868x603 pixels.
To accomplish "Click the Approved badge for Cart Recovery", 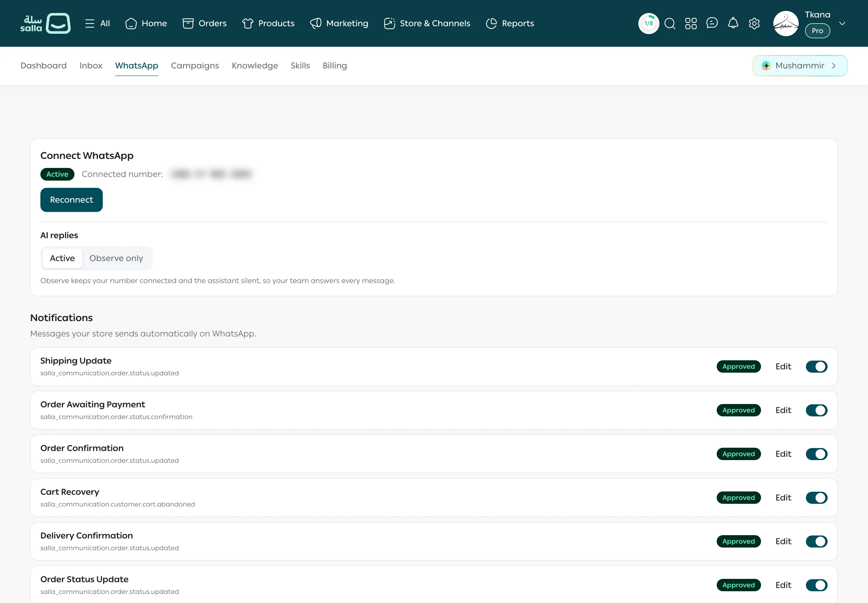I will pyautogui.click(x=738, y=498).
